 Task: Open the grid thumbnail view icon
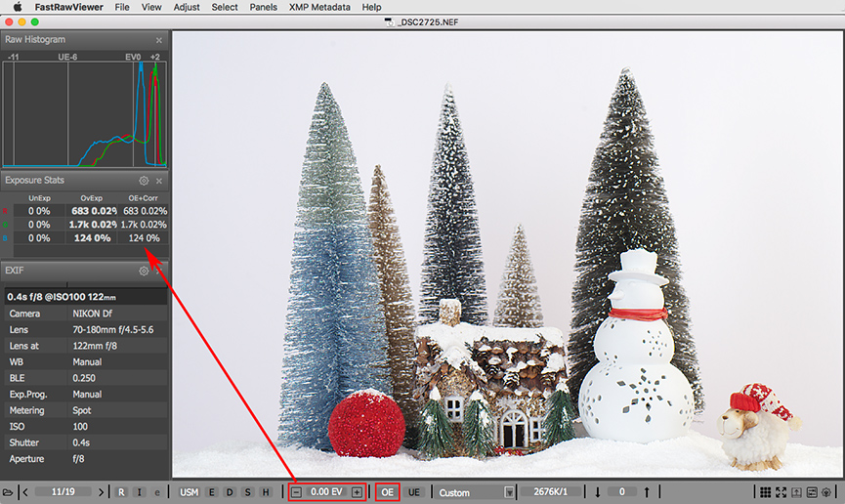coord(765,492)
